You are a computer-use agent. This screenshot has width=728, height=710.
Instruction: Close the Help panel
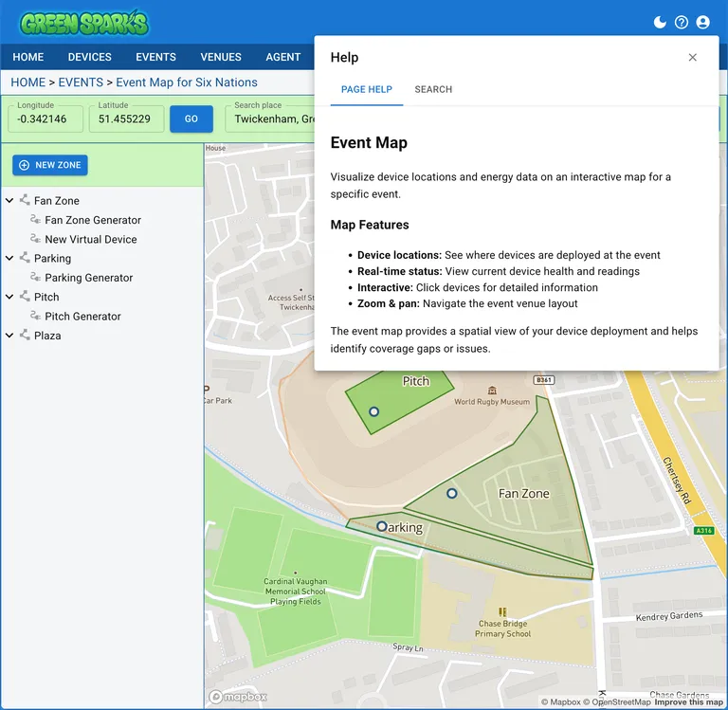692,58
